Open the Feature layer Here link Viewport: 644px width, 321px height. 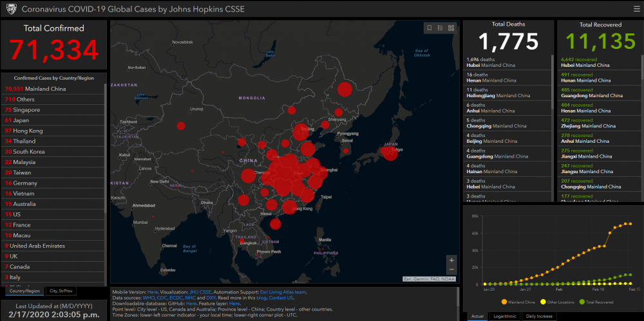point(234,304)
